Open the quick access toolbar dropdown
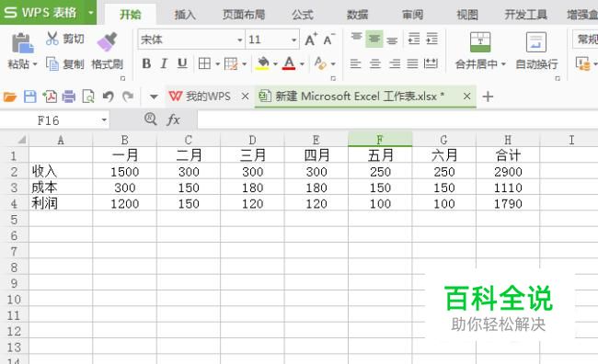 click(154, 97)
